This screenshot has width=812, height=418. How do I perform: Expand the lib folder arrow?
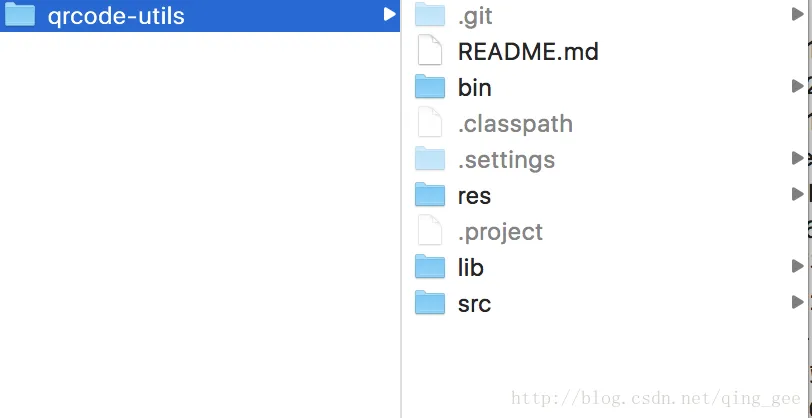coord(797,267)
